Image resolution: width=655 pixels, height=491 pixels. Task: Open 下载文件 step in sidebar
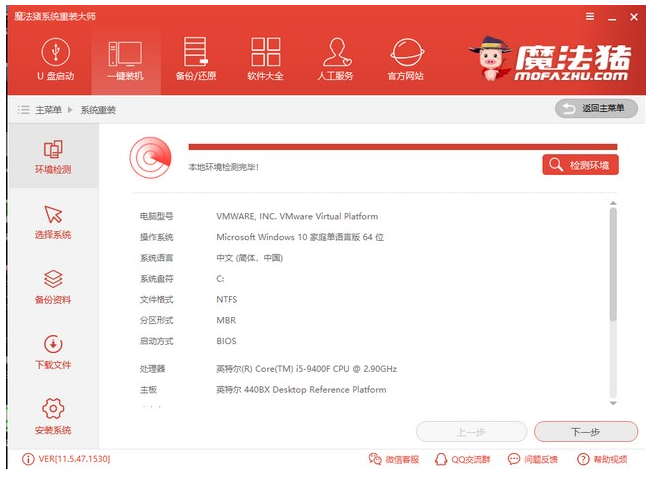[x=53, y=352]
